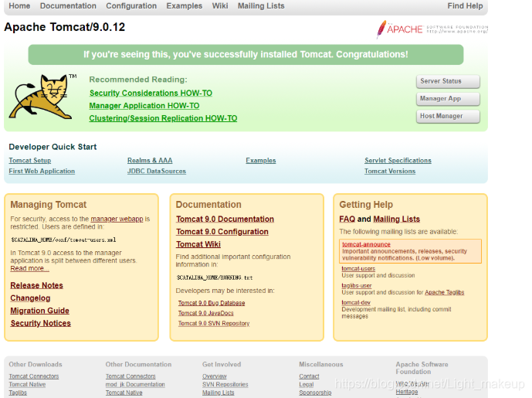Open the Manager App button
The image size is (532, 398).
(448, 99)
